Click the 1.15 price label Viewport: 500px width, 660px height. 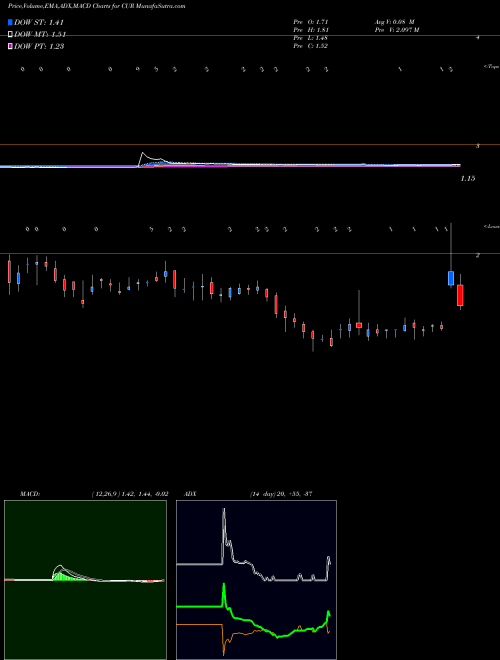(468, 178)
